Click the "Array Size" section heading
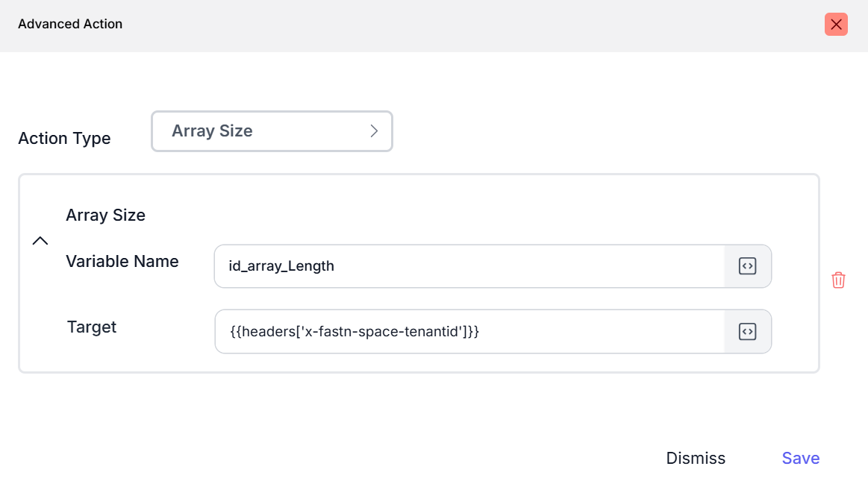Viewport: 868px width, 478px height. [105, 216]
